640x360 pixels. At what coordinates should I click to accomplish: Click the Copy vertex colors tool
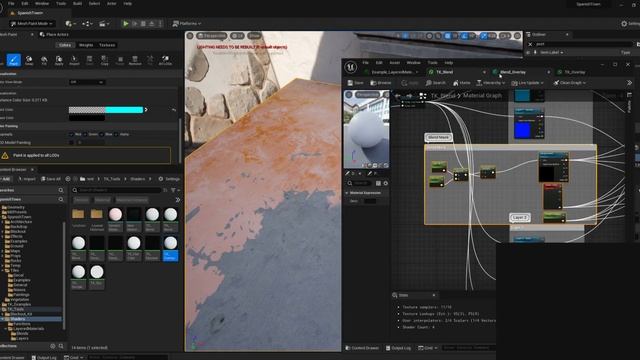point(104,60)
